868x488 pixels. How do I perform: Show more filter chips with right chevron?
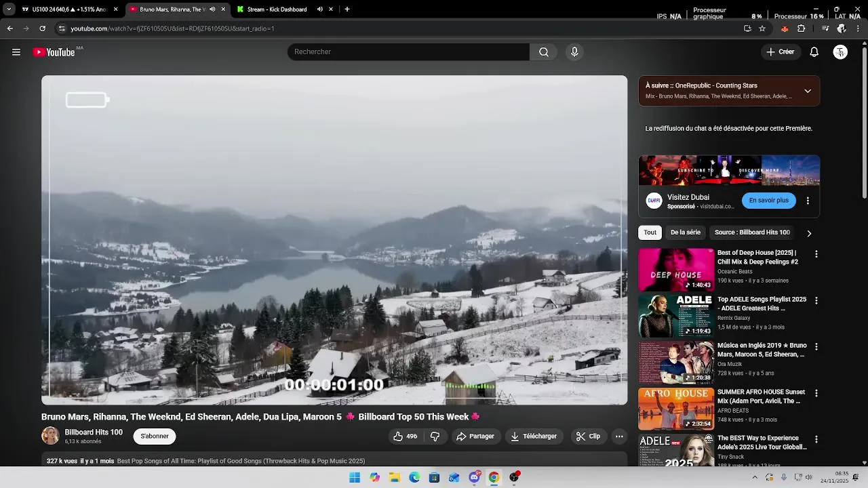click(809, 233)
